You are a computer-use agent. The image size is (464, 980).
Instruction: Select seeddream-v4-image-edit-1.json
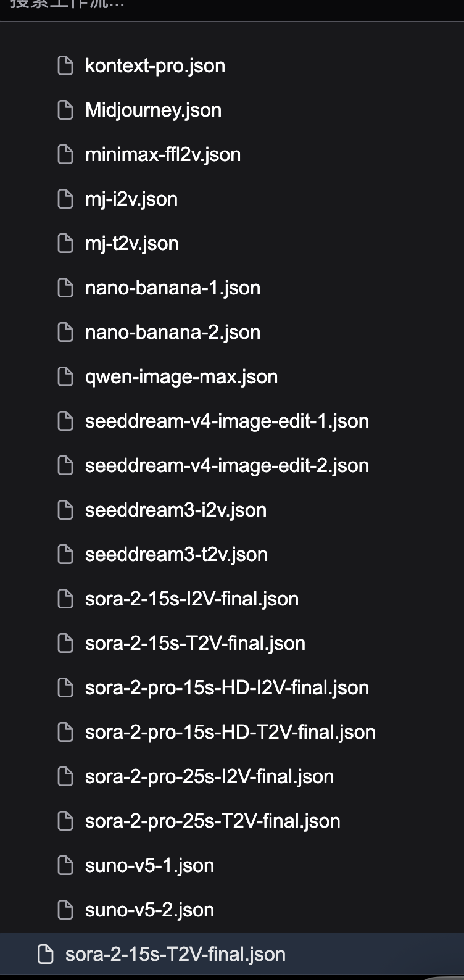click(226, 421)
